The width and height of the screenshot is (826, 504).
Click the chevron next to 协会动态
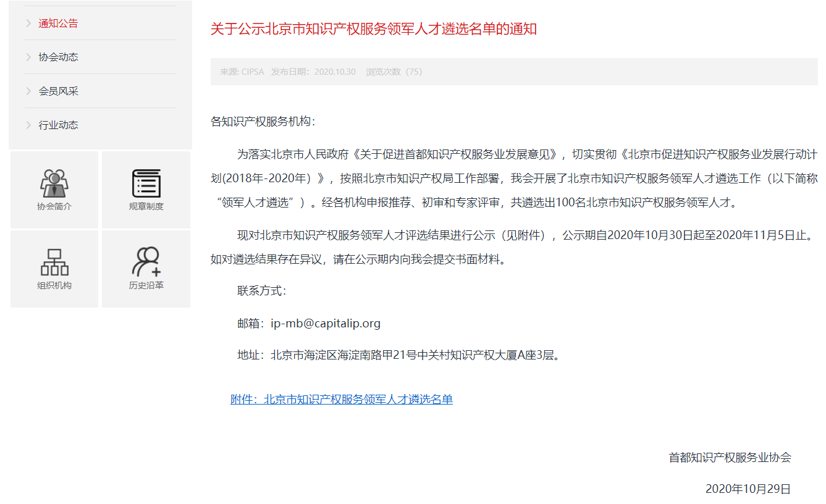(28, 57)
